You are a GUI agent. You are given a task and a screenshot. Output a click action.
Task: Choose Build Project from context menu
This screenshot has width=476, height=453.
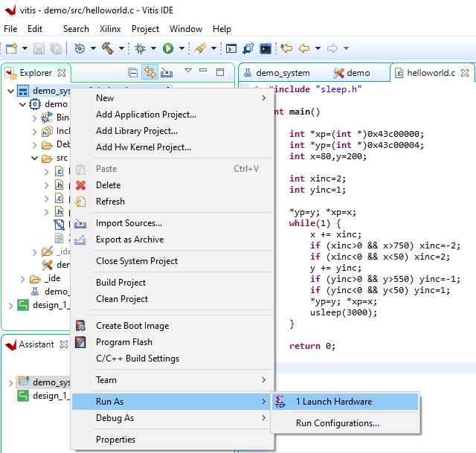[x=120, y=283]
